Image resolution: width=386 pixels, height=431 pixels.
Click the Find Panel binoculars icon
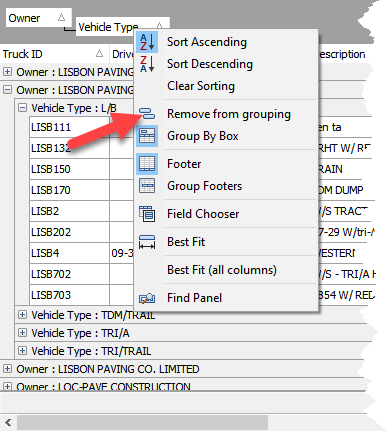[x=147, y=298]
